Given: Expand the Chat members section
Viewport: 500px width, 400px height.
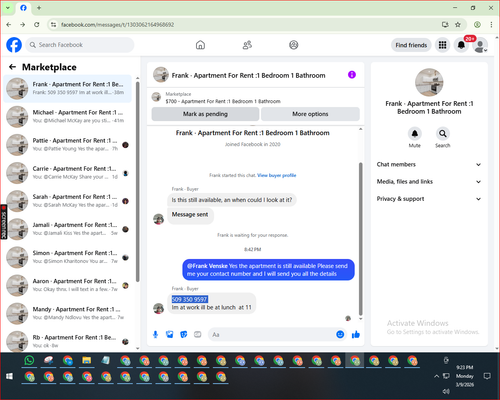Looking at the screenshot, I should click(429, 164).
